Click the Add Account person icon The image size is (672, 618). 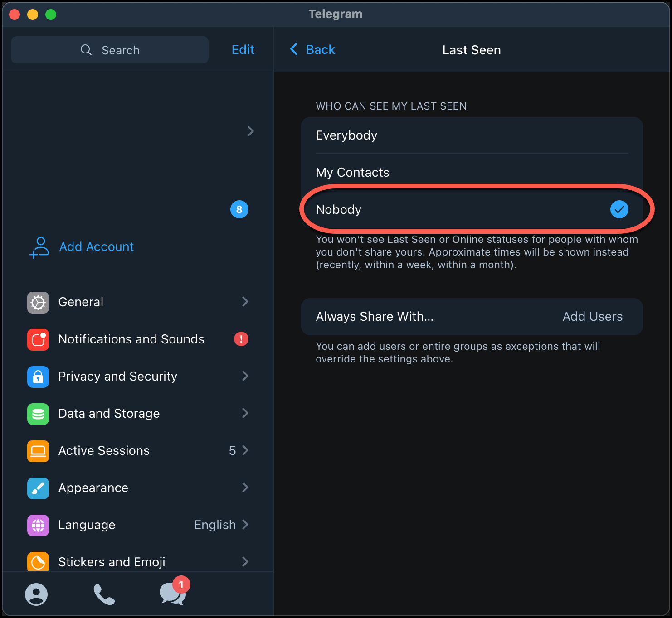pyautogui.click(x=39, y=247)
